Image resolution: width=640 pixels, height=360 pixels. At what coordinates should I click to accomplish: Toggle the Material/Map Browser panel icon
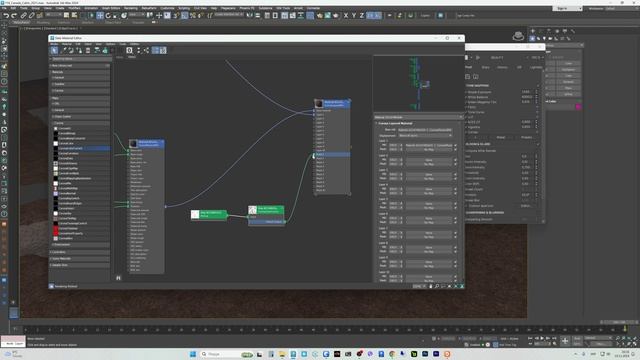click(156, 50)
